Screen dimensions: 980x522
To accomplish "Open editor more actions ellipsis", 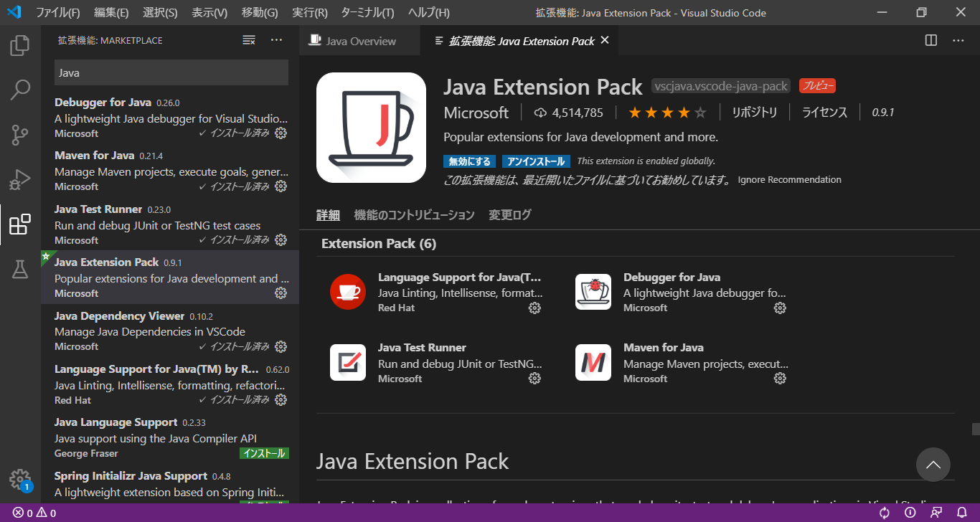I will pyautogui.click(x=958, y=41).
